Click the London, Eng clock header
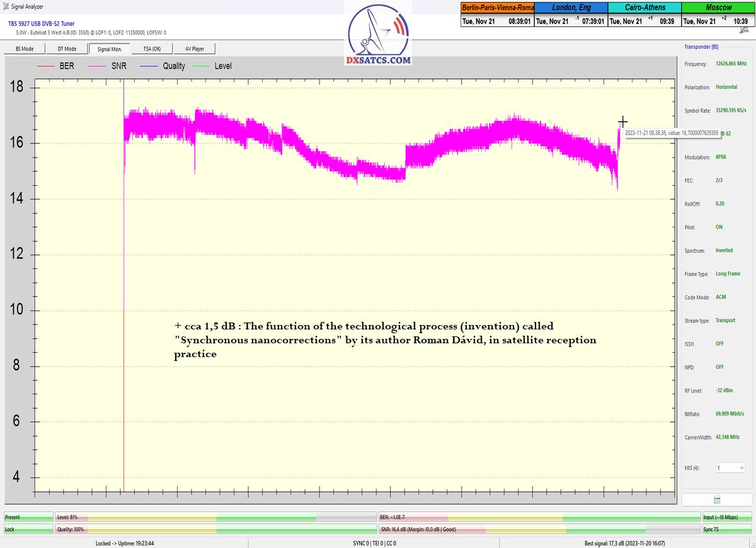The image size is (756, 548). point(571,8)
